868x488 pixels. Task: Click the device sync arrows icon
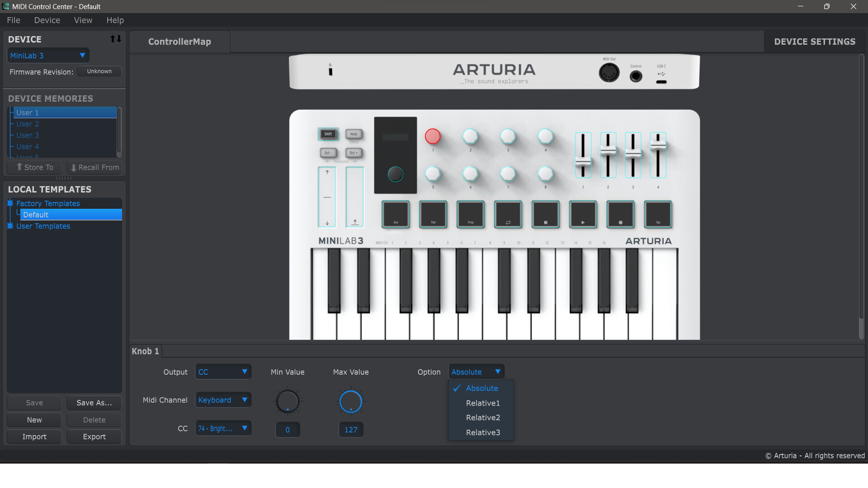point(116,39)
